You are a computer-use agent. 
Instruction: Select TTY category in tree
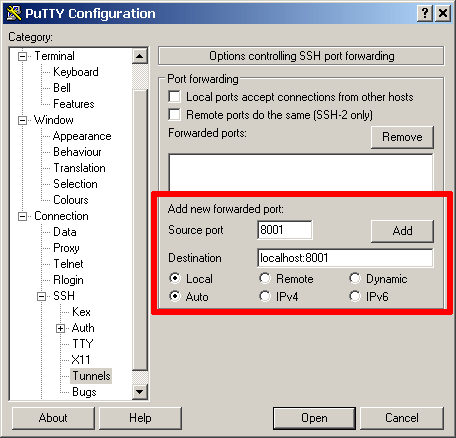(83, 344)
